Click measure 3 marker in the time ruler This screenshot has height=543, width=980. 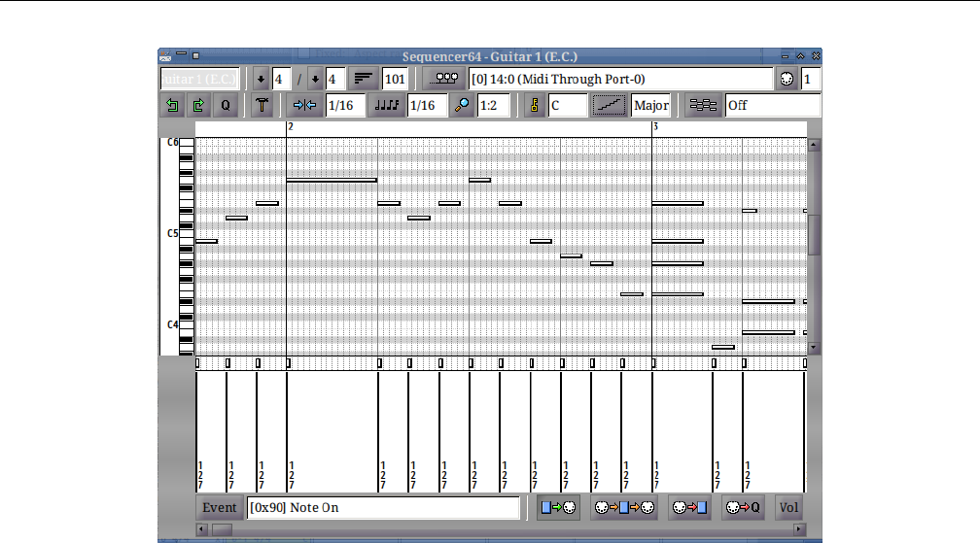[655, 126]
